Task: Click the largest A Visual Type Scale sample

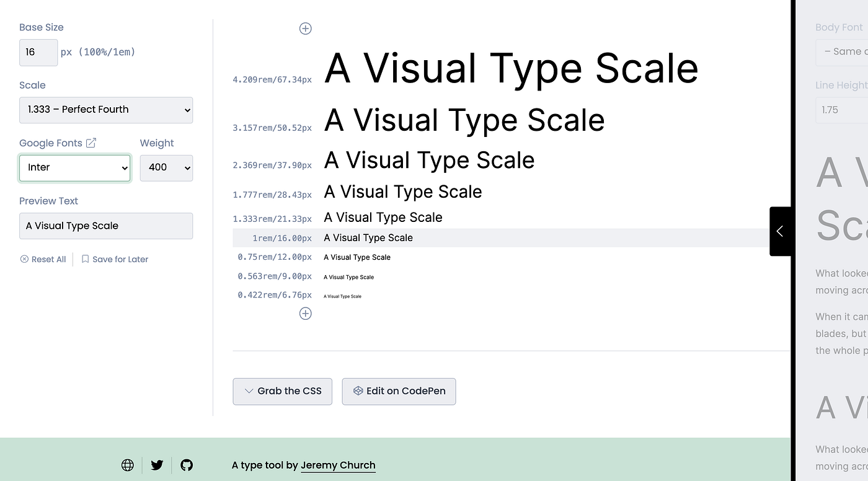Action: [511, 68]
